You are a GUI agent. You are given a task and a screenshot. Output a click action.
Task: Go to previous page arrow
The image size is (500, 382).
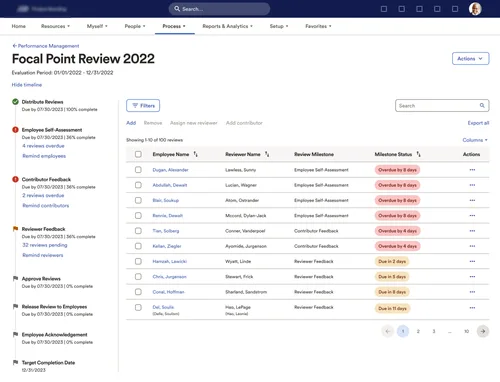[387, 331]
